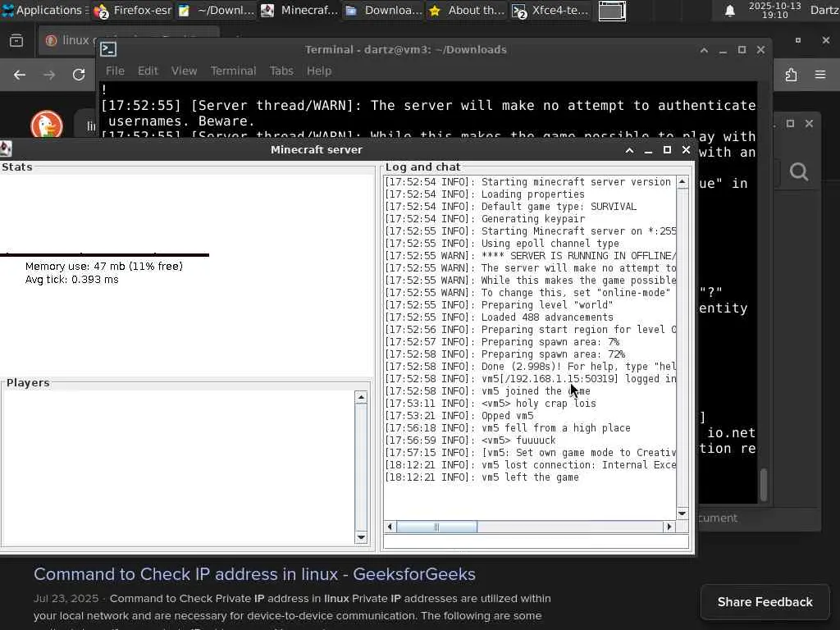Open the Terminal Edit menu

tap(148, 71)
